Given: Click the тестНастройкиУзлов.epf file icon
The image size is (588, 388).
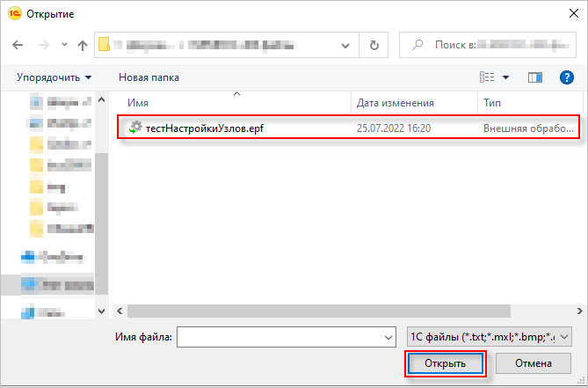Looking at the screenshot, I should pyautogui.click(x=135, y=128).
